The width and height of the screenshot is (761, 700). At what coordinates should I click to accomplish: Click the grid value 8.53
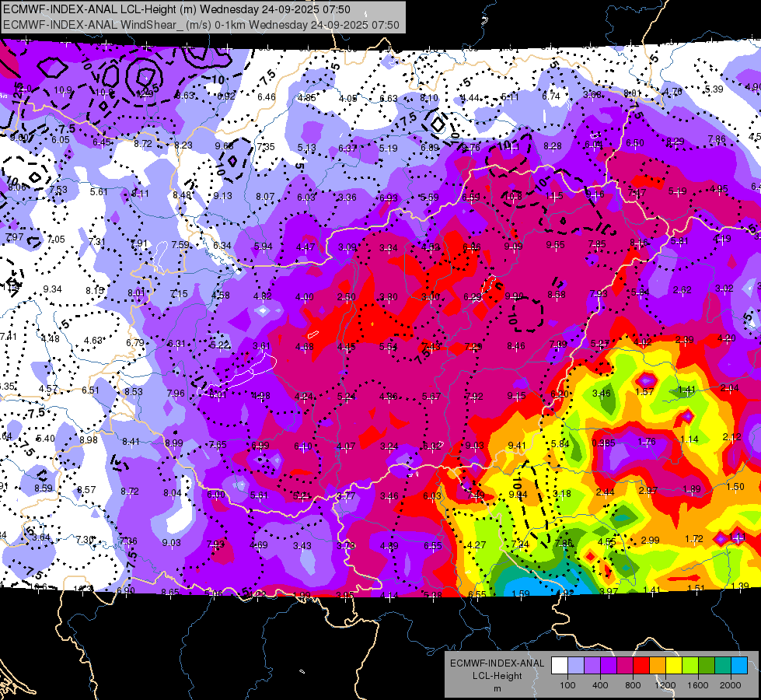(x=134, y=391)
